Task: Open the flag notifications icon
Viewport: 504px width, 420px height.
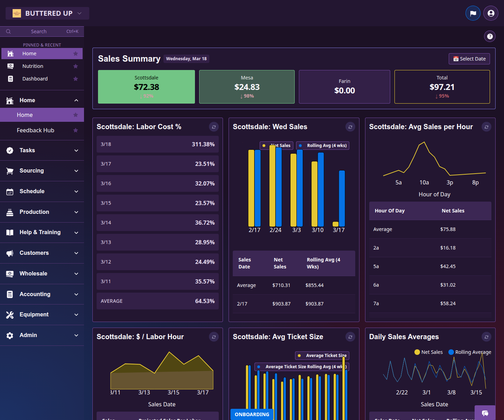Action: click(473, 13)
